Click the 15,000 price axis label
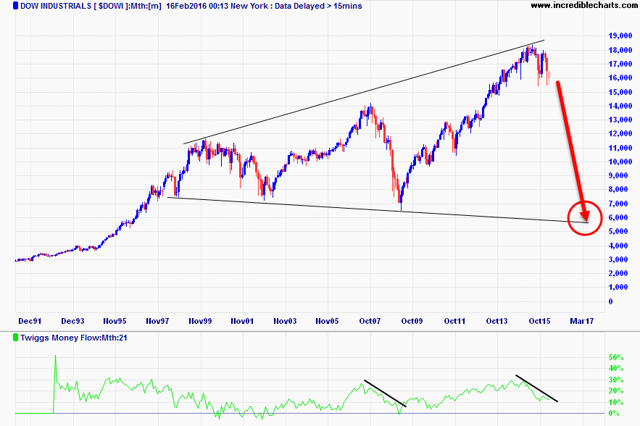Viewport: 640px width, 426px height. (x=620, y=92)
